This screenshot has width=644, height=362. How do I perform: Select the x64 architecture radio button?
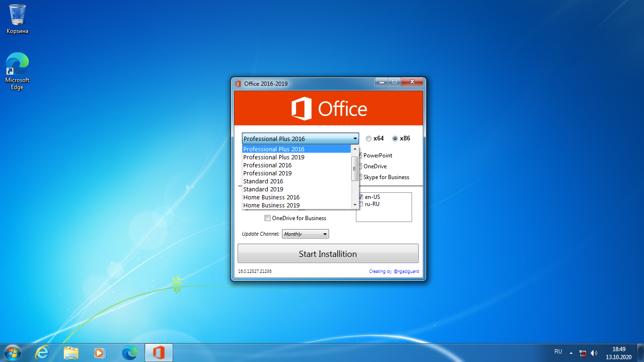[369, 139]
